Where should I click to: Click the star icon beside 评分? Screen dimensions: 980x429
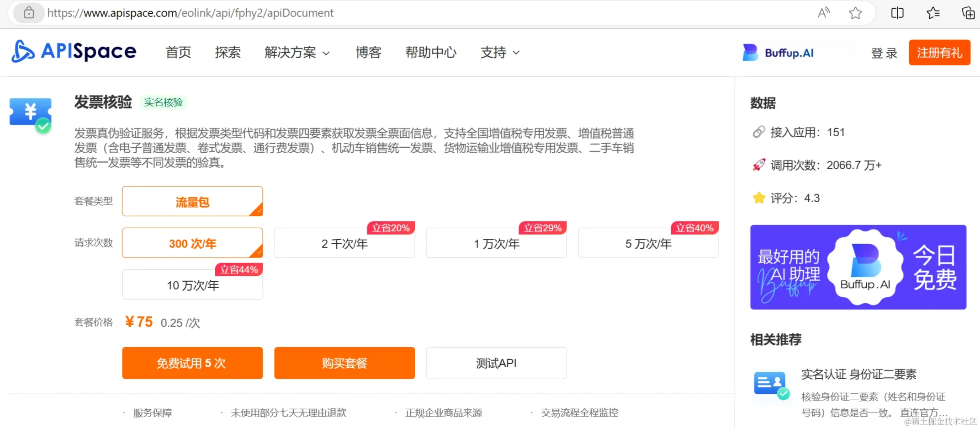coord(759,198)
